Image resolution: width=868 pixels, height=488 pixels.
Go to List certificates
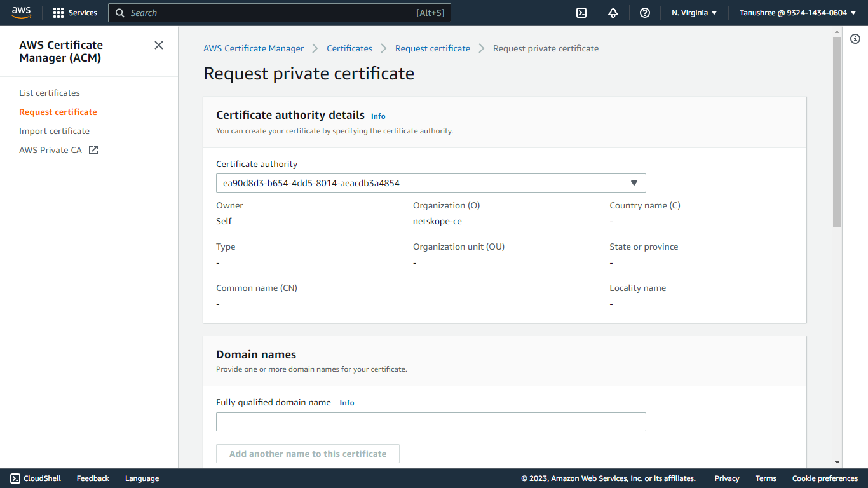pyautogui.click(x=50, y=93)
